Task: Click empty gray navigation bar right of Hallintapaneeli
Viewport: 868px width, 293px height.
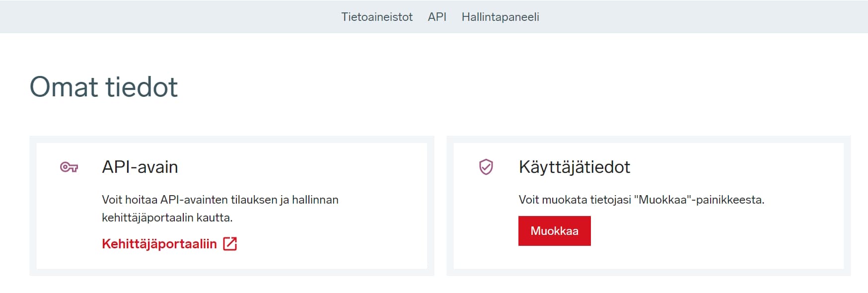Action: 695,17
